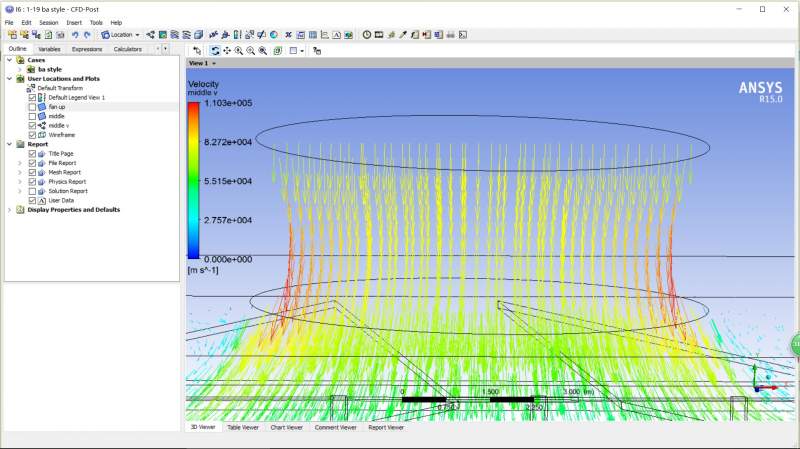Click the Undo arrow in toolbar

pyautogui.click(x=73, y=35)
